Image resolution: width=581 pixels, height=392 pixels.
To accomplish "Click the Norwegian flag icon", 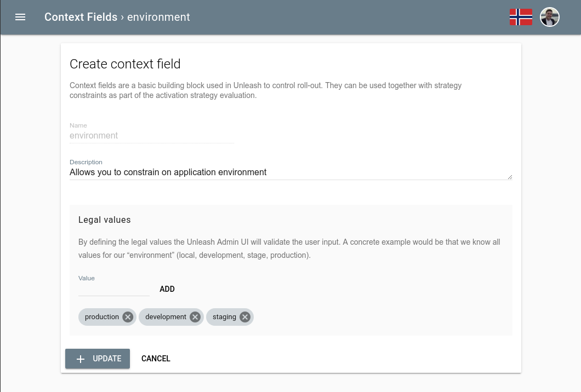I will coord(520,17).
